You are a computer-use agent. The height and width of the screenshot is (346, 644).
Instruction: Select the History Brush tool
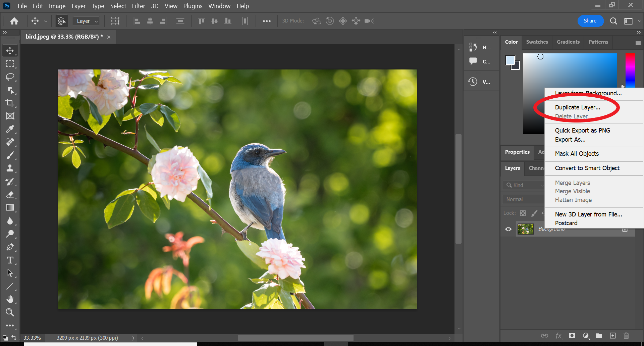pos(10,182)
